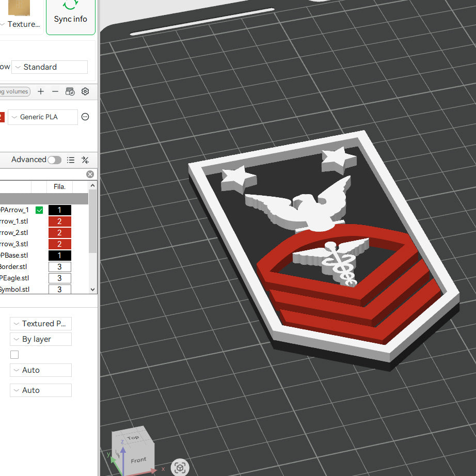Open AMS filament sync settings icon
The image size is (476, 476).
click(x=70, y=91)
